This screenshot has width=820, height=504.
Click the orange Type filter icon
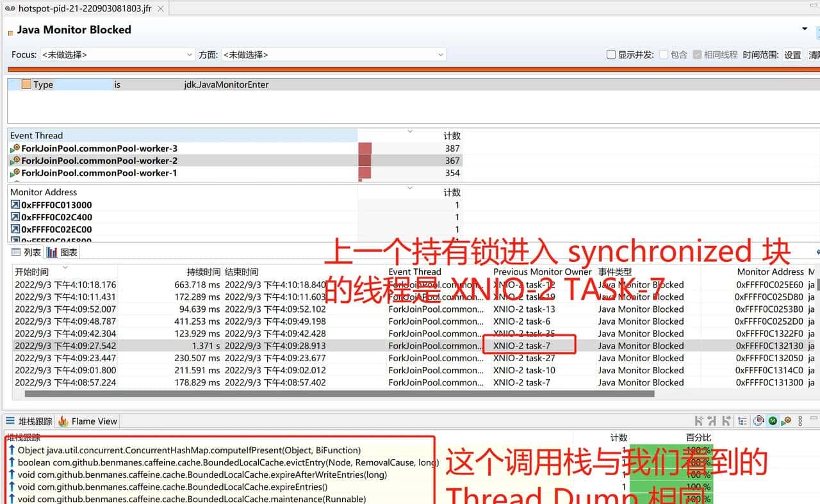[x=26, y=85]
